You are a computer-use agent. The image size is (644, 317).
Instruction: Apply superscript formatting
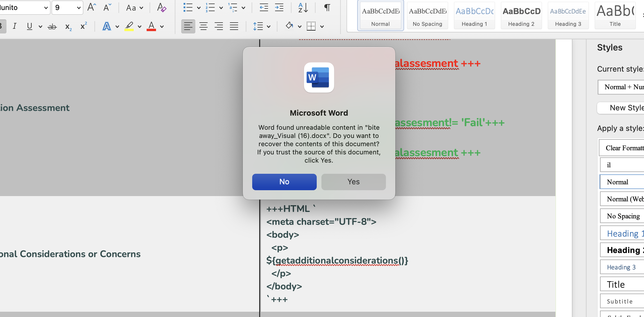coord(83,26)
